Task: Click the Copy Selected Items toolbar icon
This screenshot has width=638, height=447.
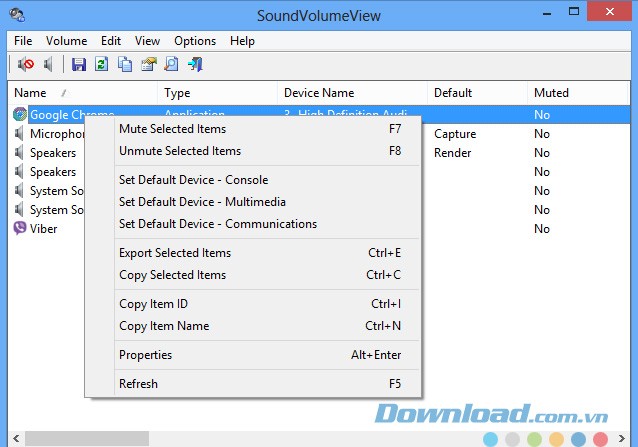Action: tap(125, 65)
